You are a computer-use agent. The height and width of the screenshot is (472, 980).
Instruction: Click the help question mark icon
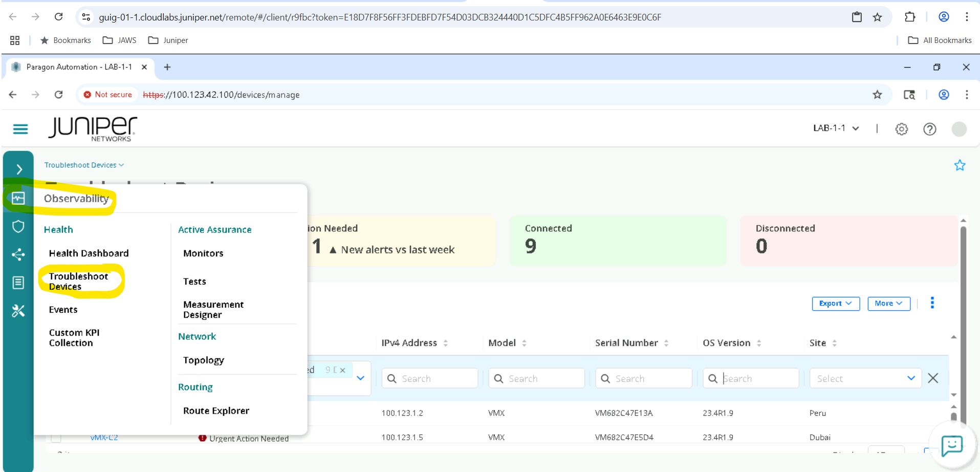pyautogui.click(x=929, y=129)
